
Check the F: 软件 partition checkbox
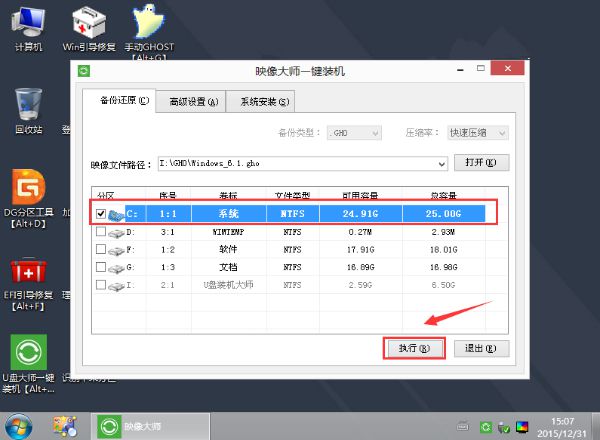pyautogui.click(x=100, y=250)
